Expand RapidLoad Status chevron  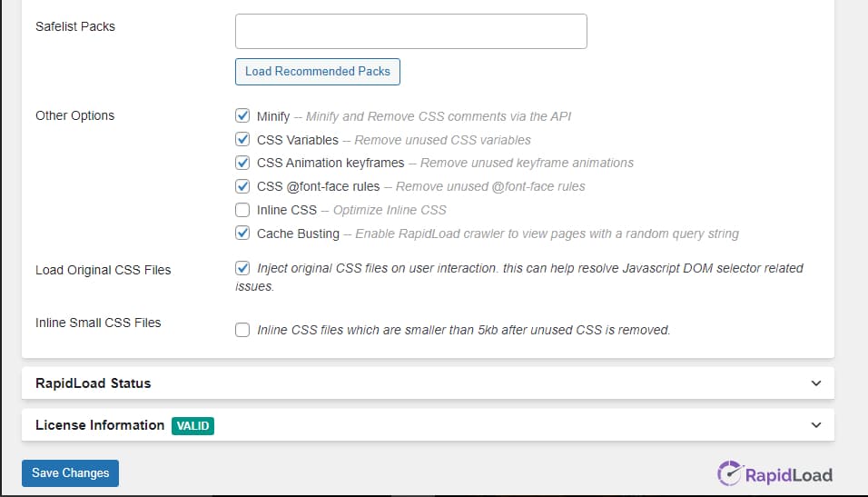[x=816, y=383]
